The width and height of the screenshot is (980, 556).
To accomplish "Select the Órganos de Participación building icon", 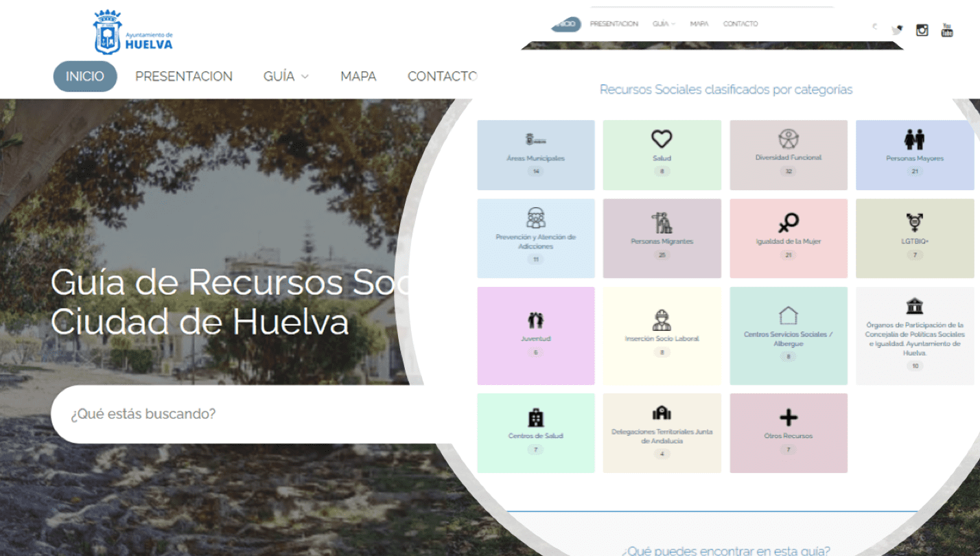I will pyautogui.click(x=915, y=305).
